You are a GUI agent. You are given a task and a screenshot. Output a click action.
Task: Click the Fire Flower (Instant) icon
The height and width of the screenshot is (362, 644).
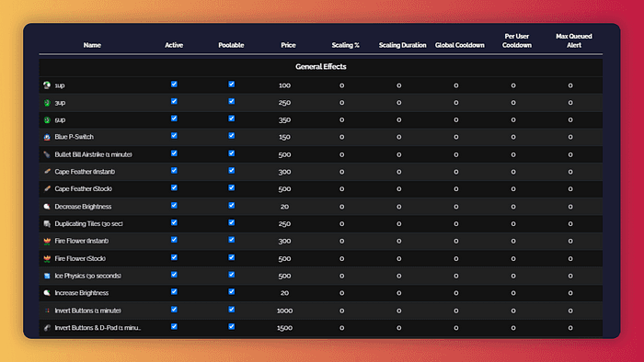pos(47,241)
